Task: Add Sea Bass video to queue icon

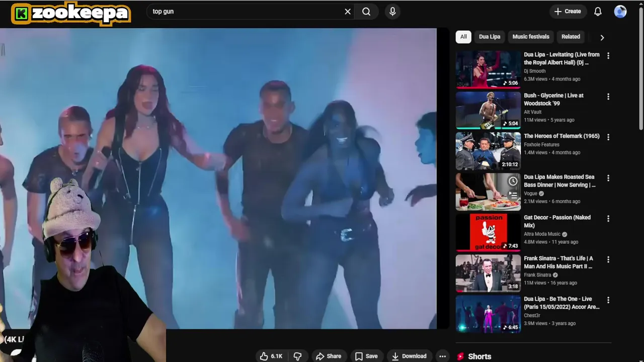Action: tap(513, 194)
